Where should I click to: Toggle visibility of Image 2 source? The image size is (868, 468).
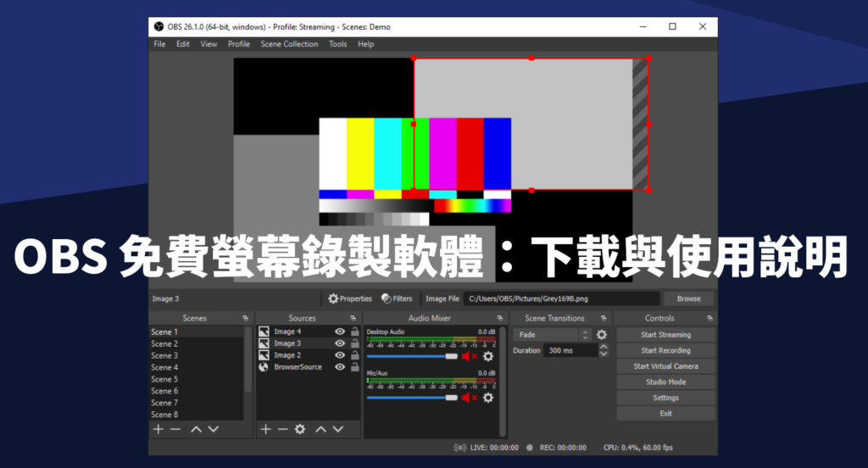click(340, 355)
